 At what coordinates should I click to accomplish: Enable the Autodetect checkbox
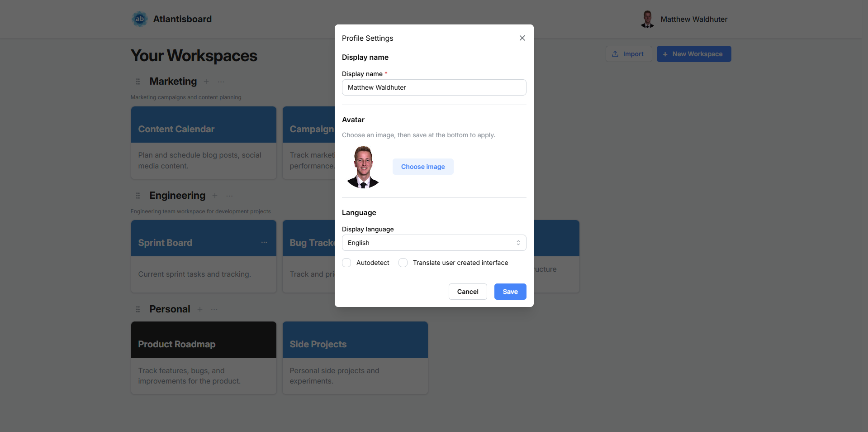tap(346, 263)
